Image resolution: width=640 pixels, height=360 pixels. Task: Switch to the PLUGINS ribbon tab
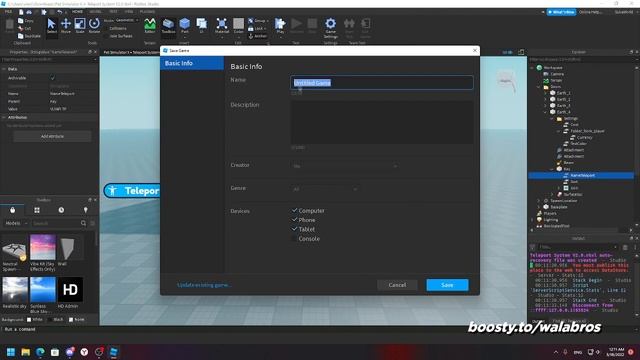coord(147,12)
